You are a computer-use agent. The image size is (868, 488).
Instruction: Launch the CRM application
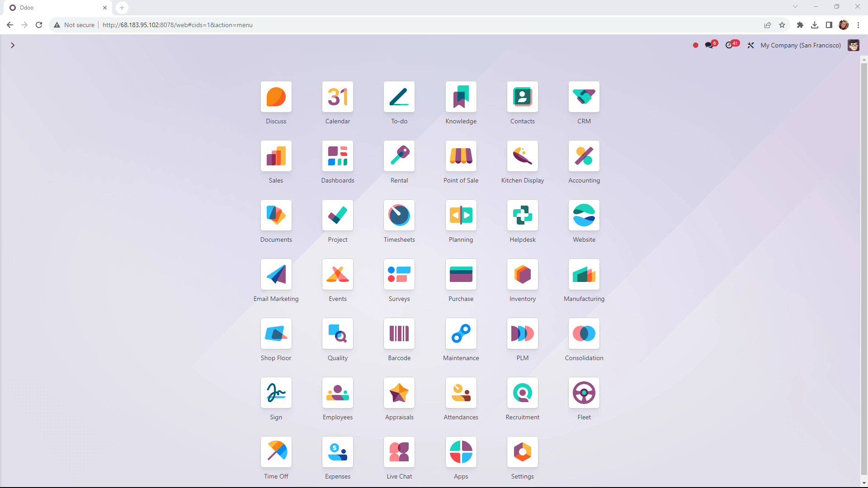pyautogui.click(x=584, y=97)
